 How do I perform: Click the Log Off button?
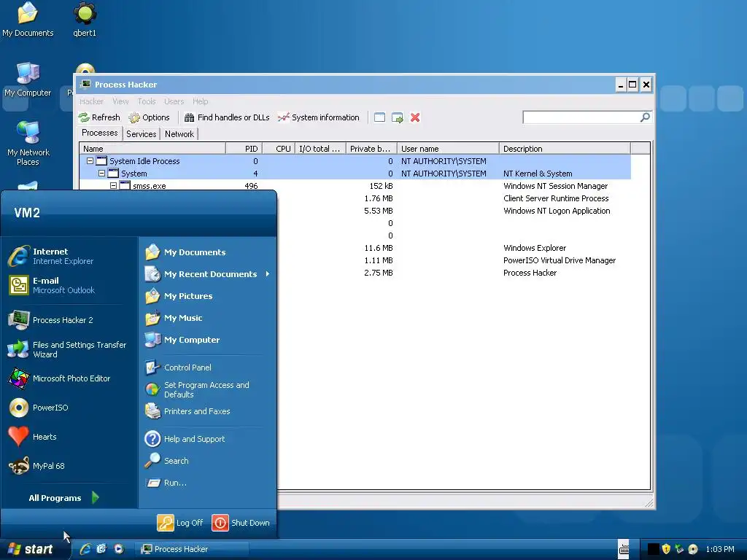point(181,523)
